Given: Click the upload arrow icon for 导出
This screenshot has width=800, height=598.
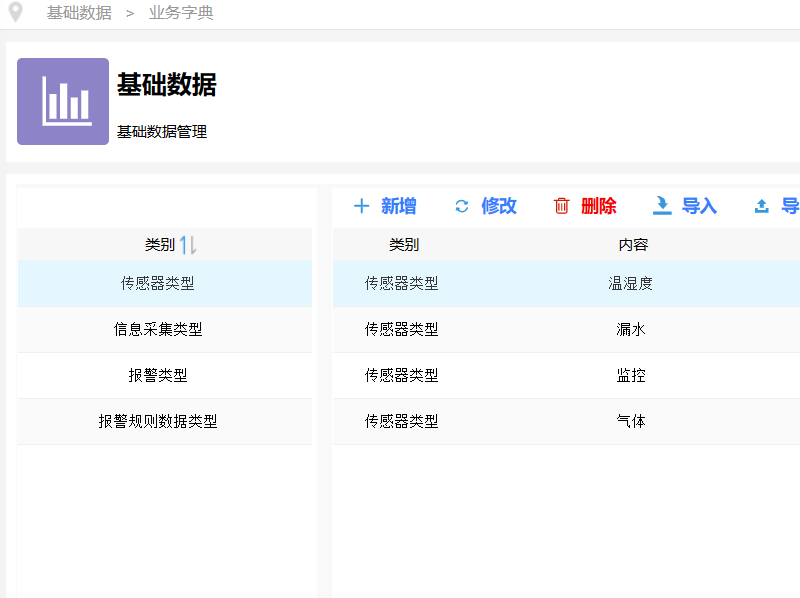Looking at the screenshot, I should click(x=762, y=206).
